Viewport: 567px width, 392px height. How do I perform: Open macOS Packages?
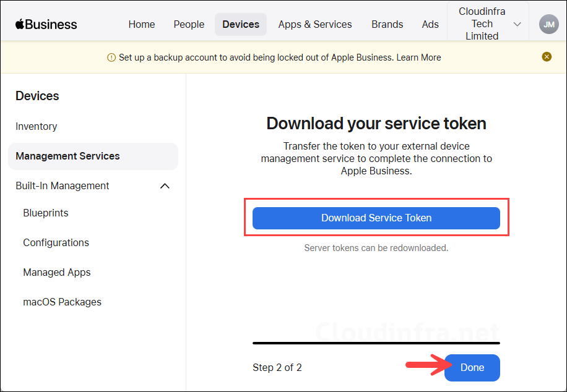pos(62,302)
